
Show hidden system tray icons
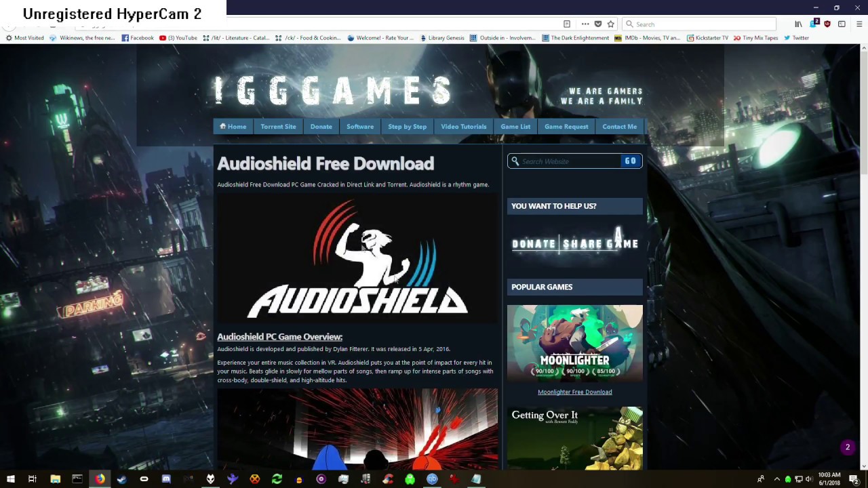coord(777,479)
